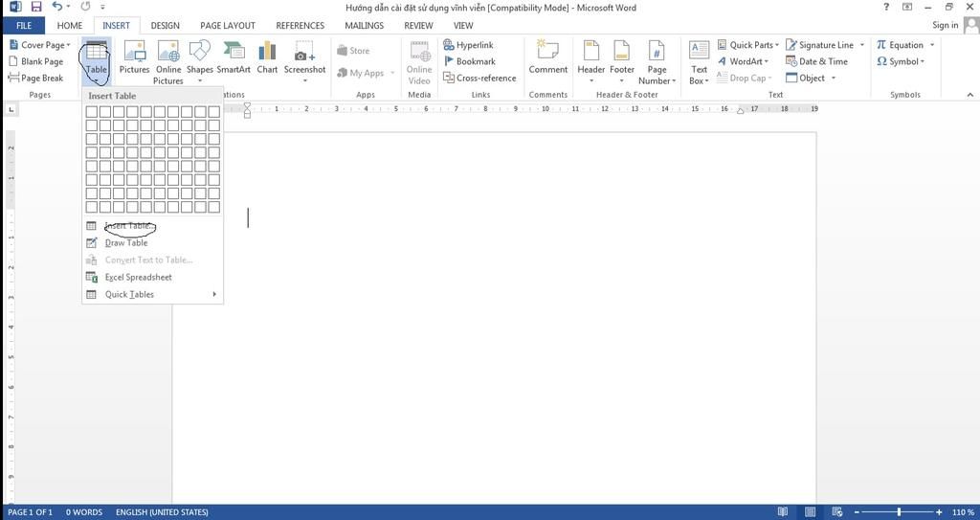Viewport: 980px width, 520px height.
Task: Click the zoom slider in status bar
Action: tap(900, 512)
